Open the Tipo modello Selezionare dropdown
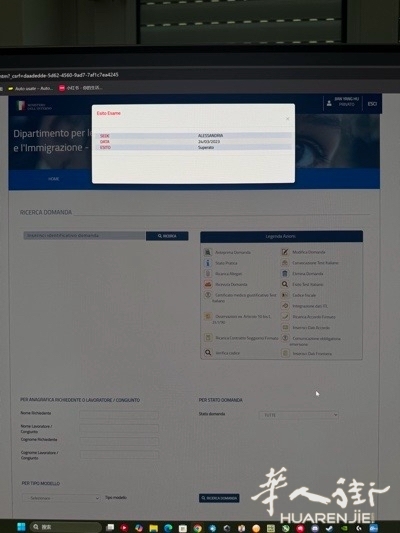This screenshot has height=533, width=400. point(62,498)
